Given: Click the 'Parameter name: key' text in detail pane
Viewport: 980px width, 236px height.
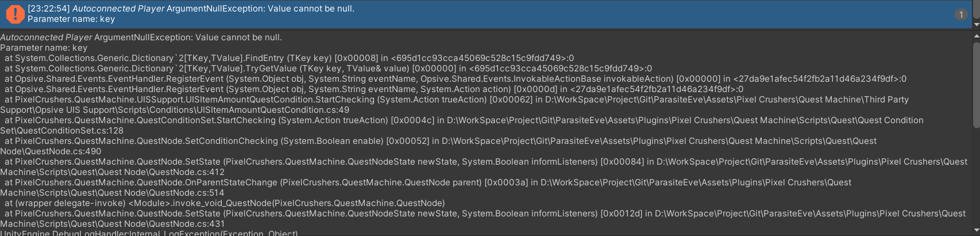Looking at the screenshot, I should 44,48.
